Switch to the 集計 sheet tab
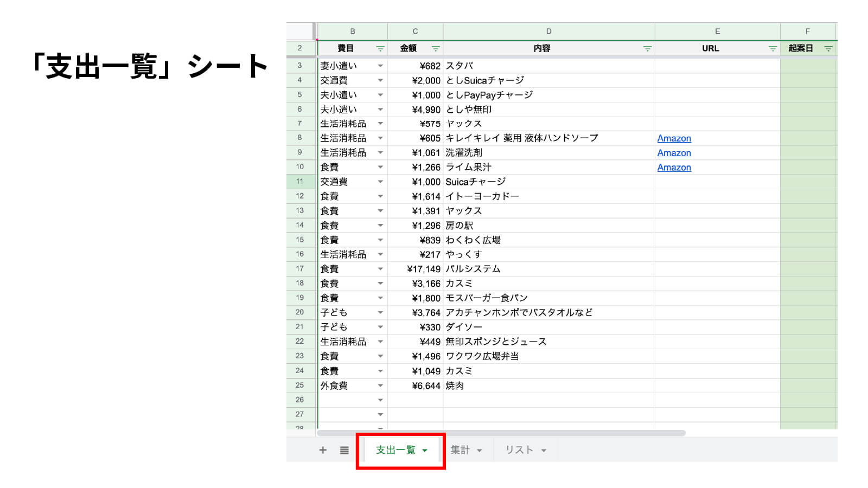868x488 pixels. tap(460, 450)
